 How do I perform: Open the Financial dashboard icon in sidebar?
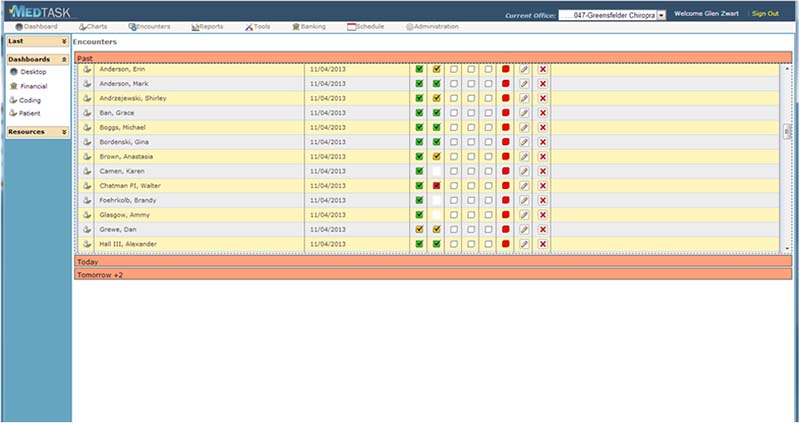point(14,86)
